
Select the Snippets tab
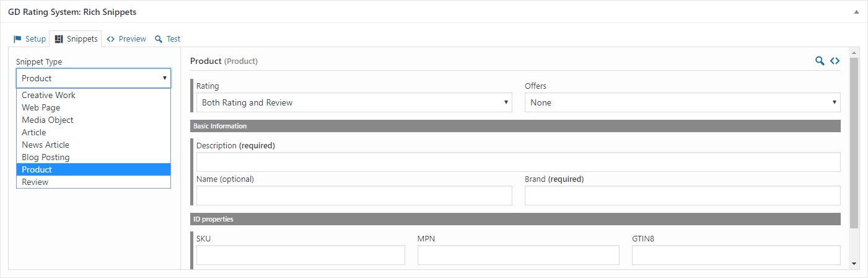76,38
